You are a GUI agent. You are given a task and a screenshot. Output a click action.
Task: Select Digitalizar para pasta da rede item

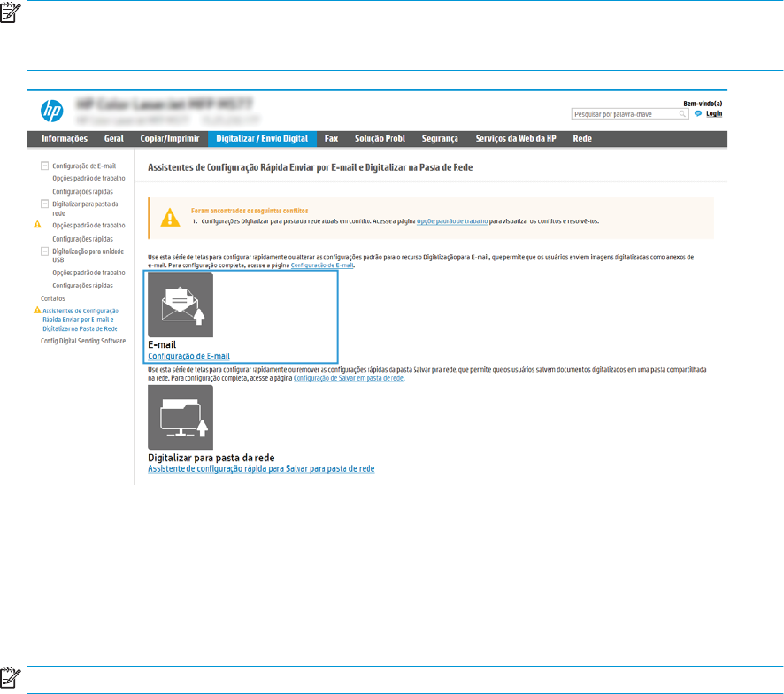[85, 209]
